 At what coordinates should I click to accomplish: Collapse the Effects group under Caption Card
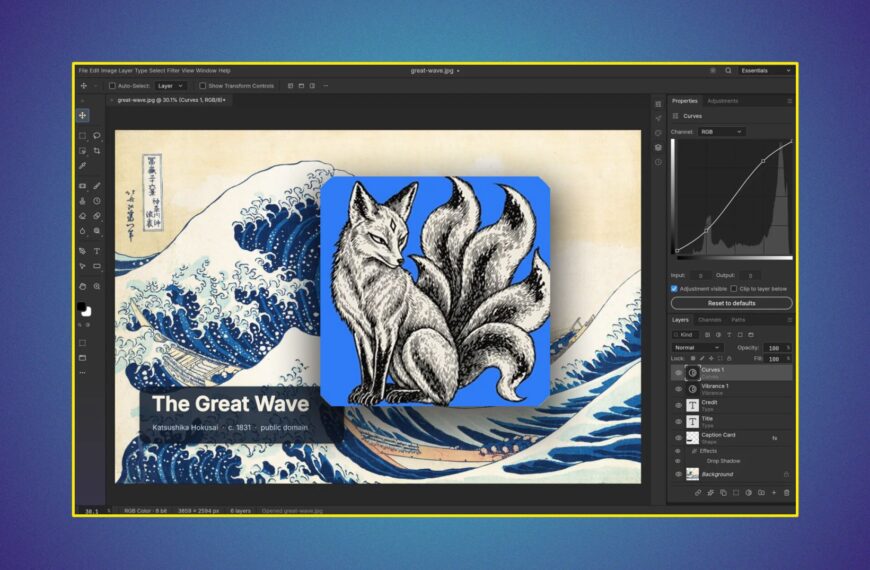pyautogui.click(x=694, y=451)
